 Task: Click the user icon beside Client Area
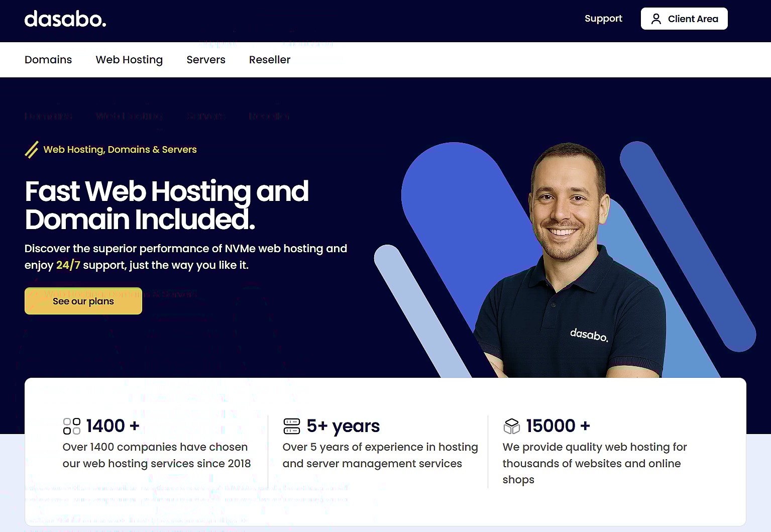[x=656, y=19]
